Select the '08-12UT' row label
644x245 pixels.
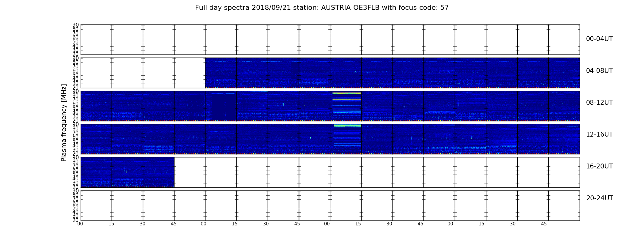click(600, 103)
